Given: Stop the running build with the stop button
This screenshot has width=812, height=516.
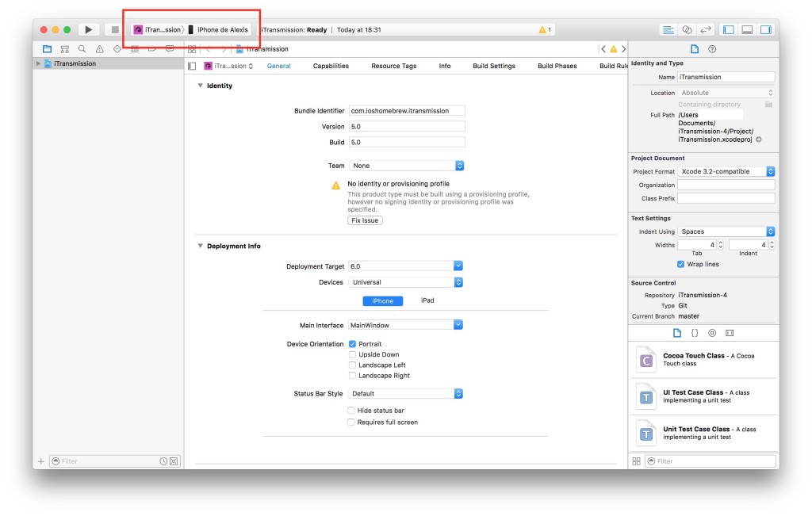Looking at the screenshot, I should click(115, 29).
